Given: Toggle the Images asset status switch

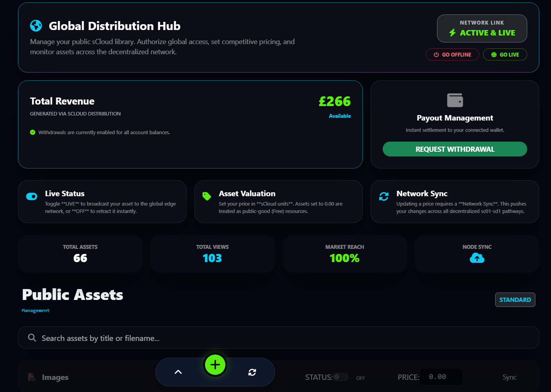Looking at the screenshot, I should (341, 377).
